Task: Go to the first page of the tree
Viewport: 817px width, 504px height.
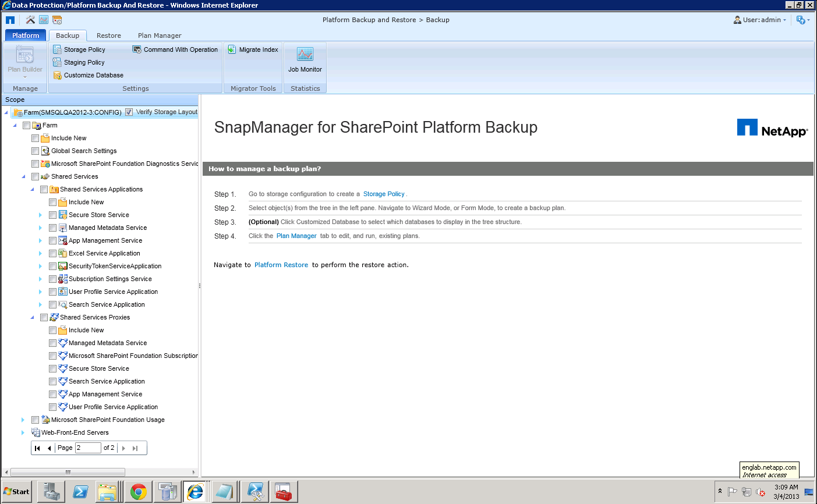Action: point(37,448)
